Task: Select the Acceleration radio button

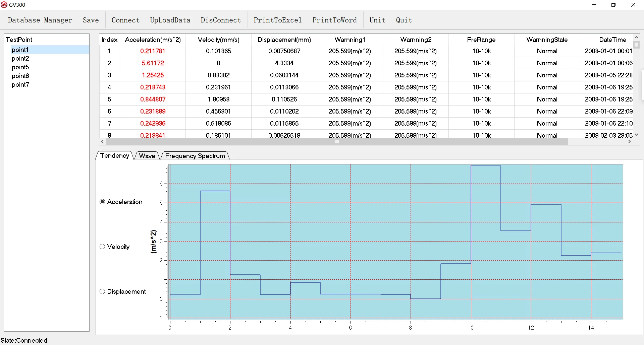Action: (x=103, y=202)
